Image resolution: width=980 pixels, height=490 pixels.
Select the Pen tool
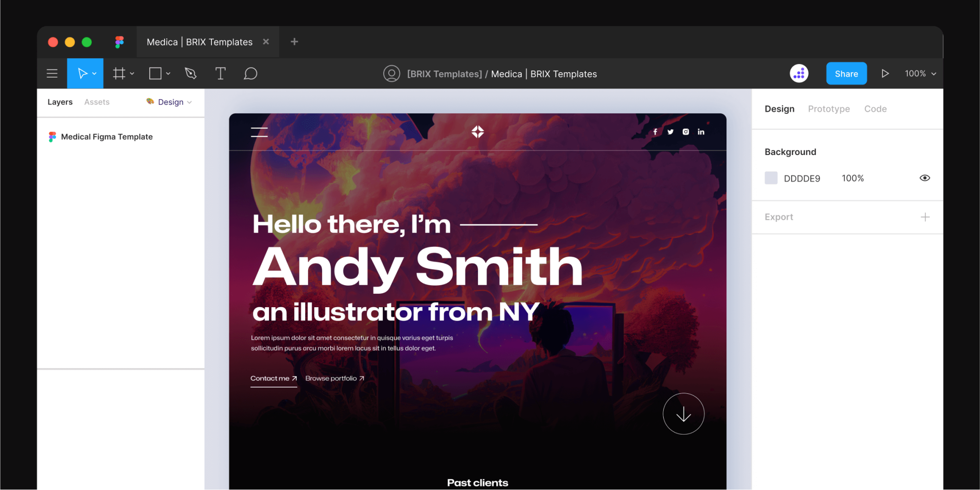[190, 73]
